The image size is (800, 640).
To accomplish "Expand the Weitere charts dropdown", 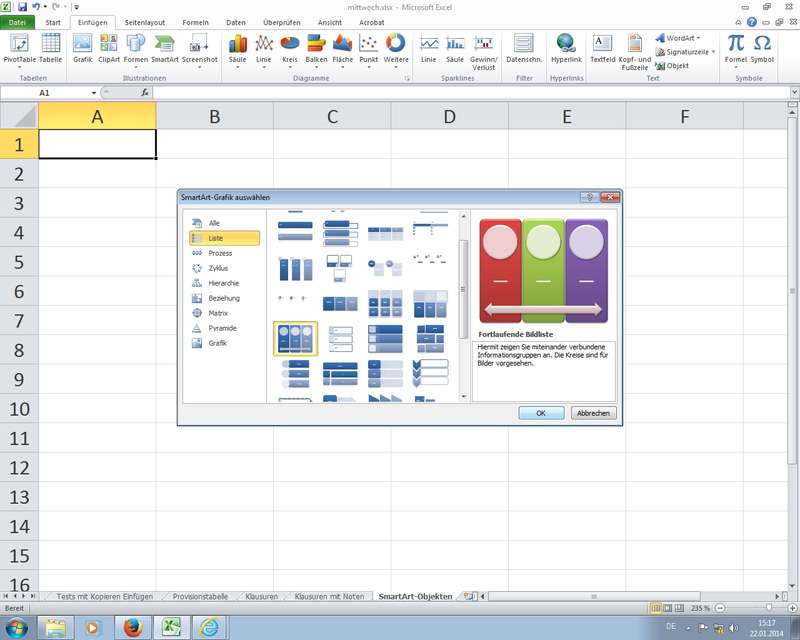I will (x=396, y=48).
